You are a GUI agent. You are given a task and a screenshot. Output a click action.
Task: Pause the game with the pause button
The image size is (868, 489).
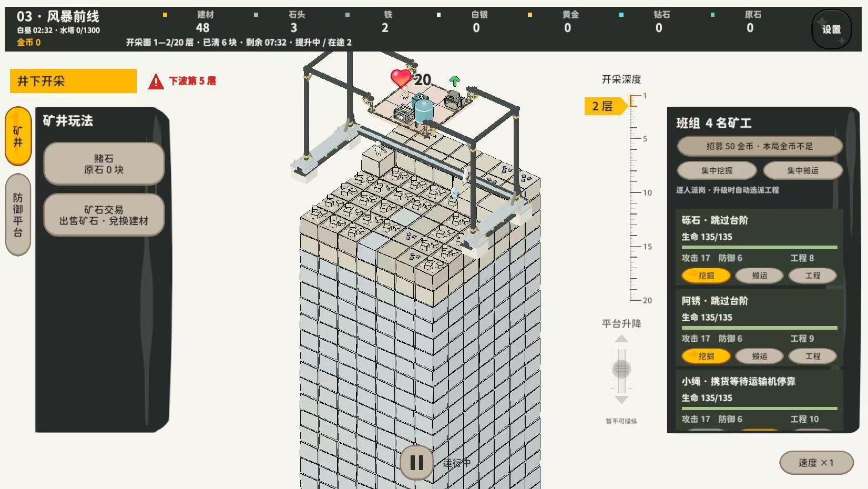(x=417, y=463)
